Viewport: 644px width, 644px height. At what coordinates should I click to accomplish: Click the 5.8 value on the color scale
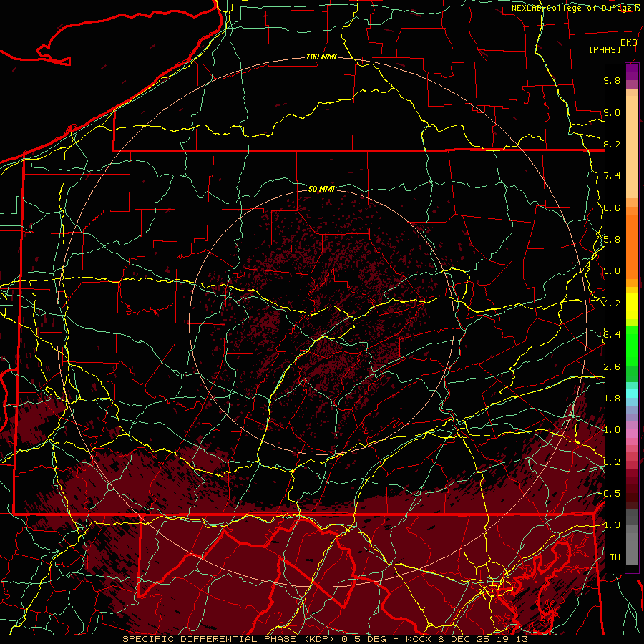point(612,240)
